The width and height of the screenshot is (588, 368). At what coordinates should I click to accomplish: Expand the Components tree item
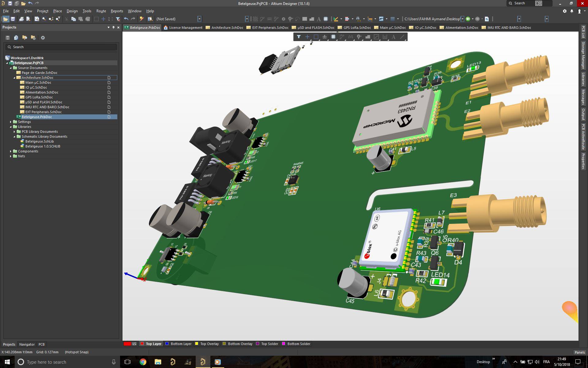click(11, 151)
